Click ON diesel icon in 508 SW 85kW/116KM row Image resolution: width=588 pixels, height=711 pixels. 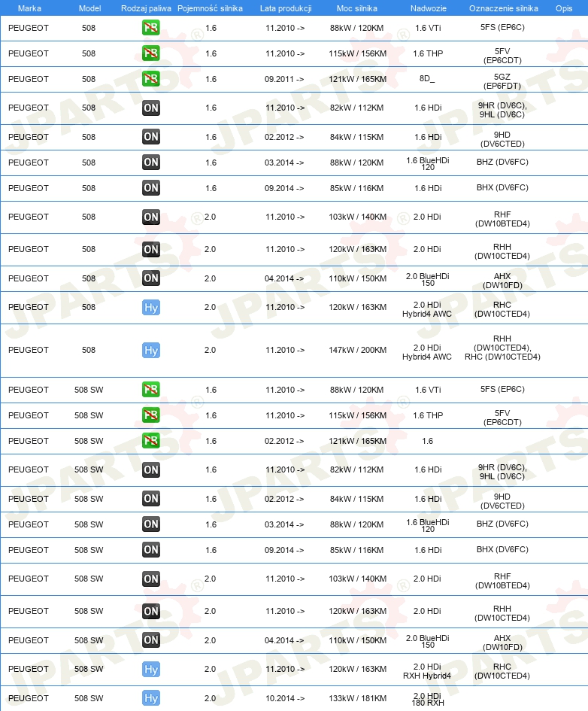(151, 549)
